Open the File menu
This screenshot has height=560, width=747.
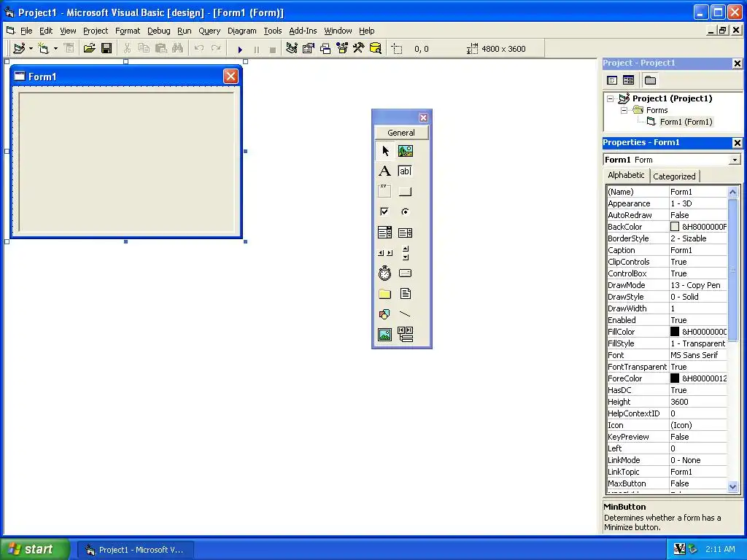pos(26,31)
